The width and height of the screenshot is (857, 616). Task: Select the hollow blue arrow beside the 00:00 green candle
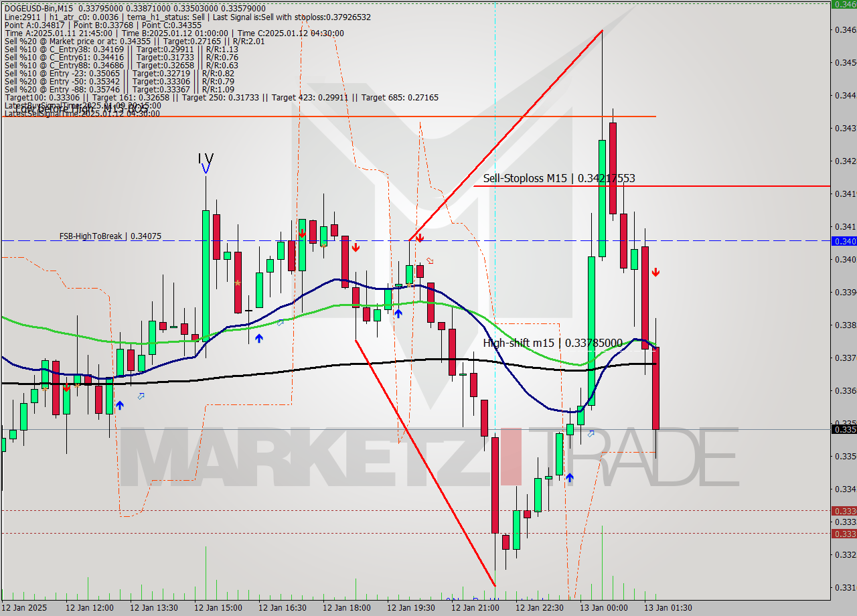click(591, 434)
